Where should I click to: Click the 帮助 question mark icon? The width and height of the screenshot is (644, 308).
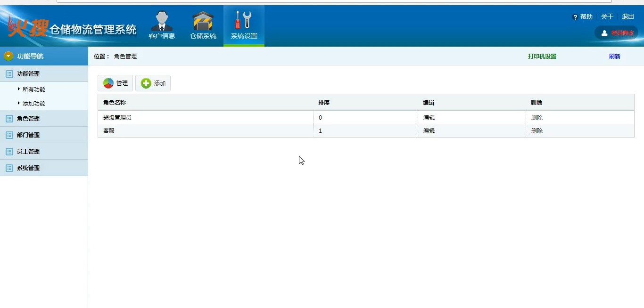pos(575,17)
